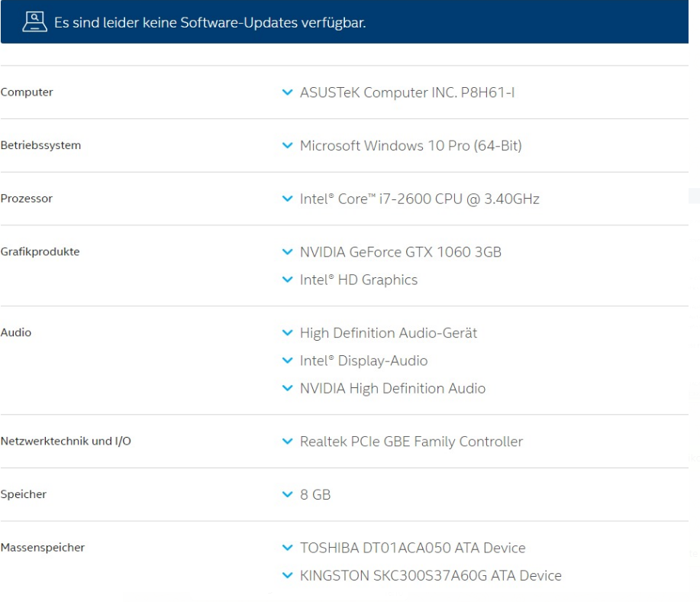
Task: Click the text 'Realtek PCIe GBE Family Controller'
Action: click(411, 442)
